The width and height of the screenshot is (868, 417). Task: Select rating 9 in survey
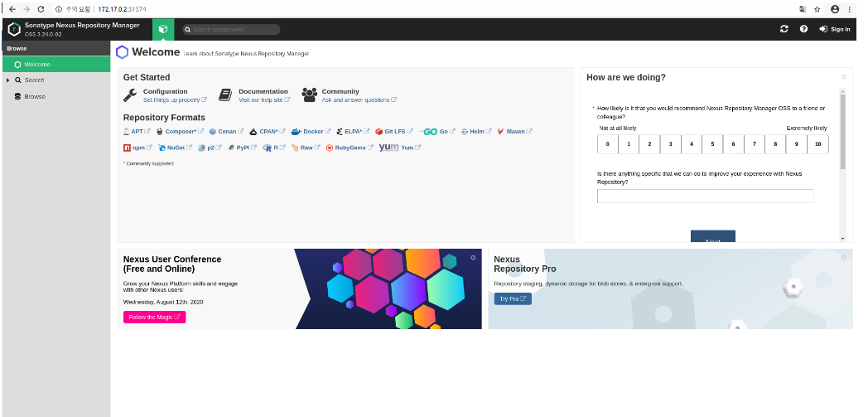796,144
